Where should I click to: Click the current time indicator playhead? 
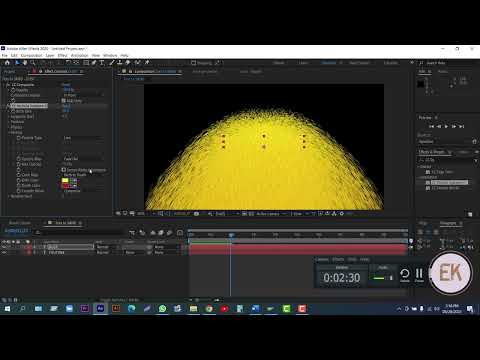point(231,235)
